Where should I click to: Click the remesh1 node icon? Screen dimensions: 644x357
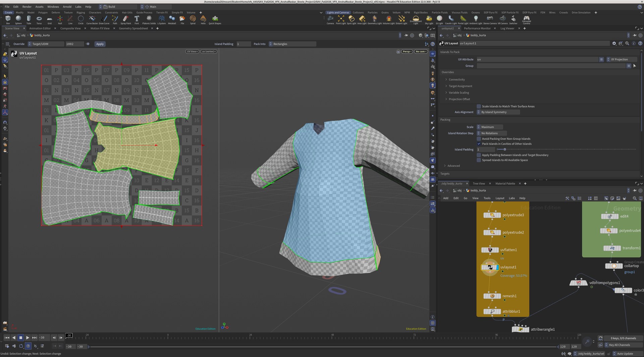click(492, 296)
